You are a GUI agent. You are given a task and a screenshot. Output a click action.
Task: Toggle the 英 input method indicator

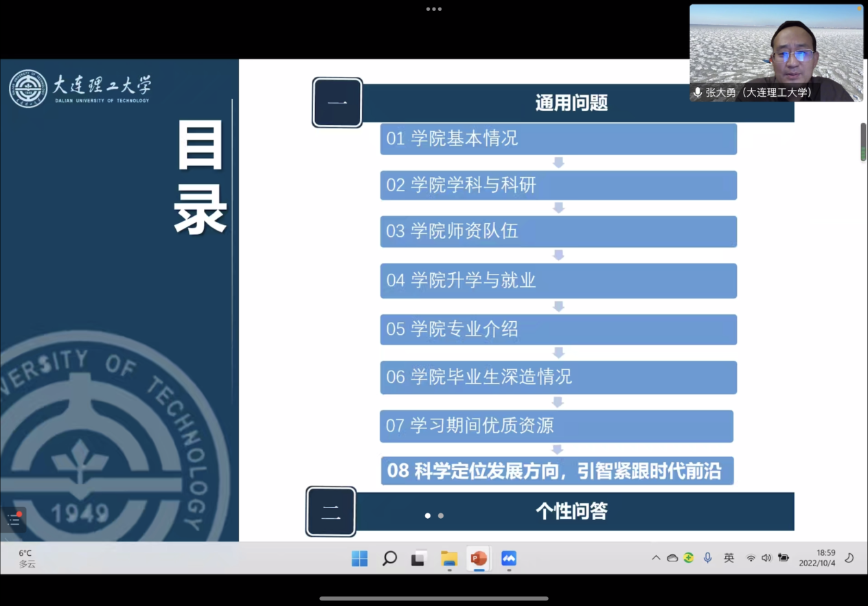point(729,558)
